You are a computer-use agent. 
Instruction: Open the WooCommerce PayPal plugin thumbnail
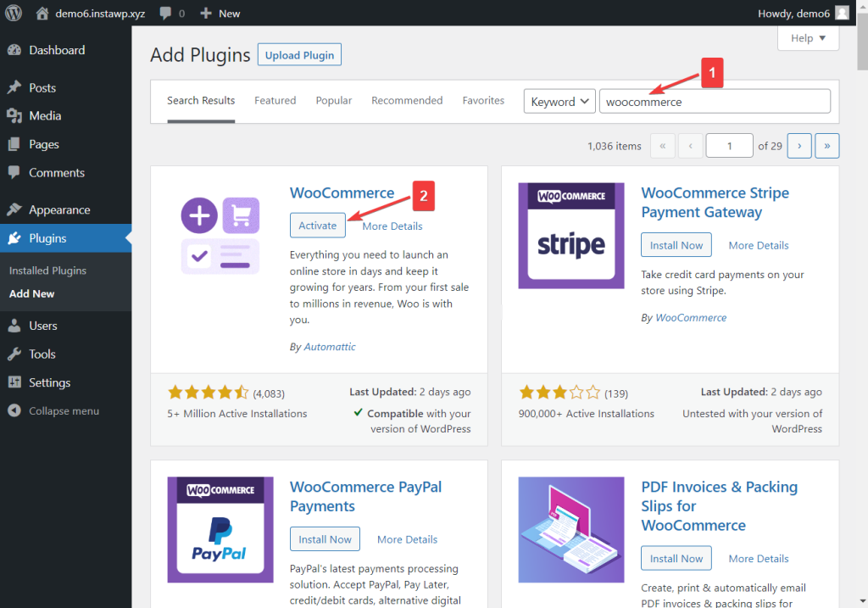pyautogui.click(x=220, y=530)
